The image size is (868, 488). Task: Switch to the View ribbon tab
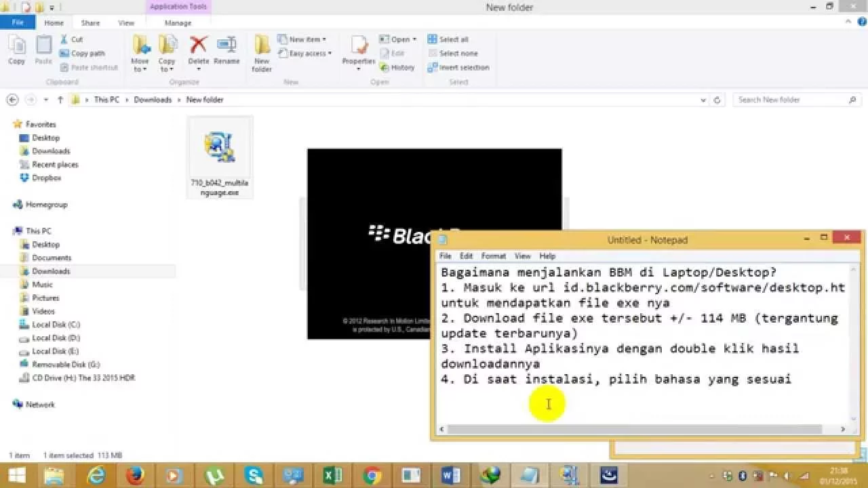coord(126,22)
